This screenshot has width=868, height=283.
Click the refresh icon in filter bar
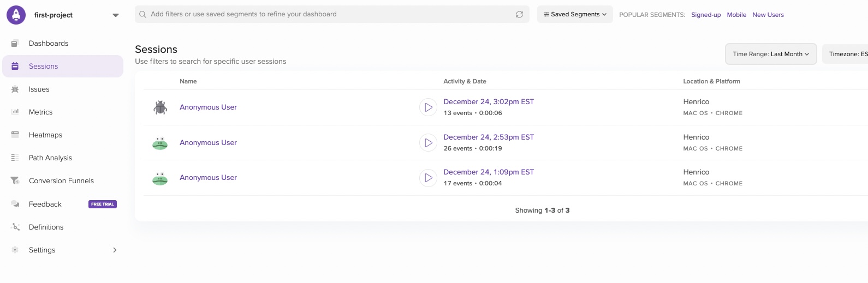click(519, 15)
